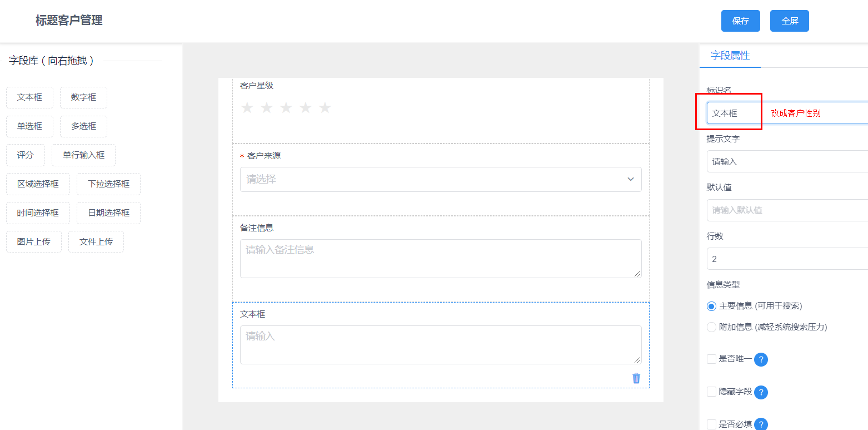Viewport: 868px width, 430px height.
Task: Enable the 是否唯一 checkbox
Action: coord(711,359)
